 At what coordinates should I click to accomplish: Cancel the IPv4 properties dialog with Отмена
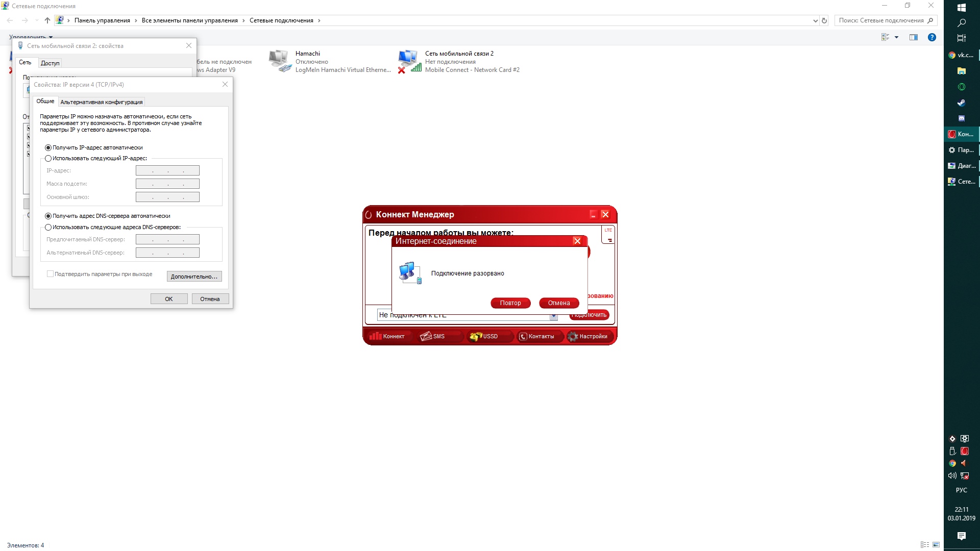click(210, 299)
